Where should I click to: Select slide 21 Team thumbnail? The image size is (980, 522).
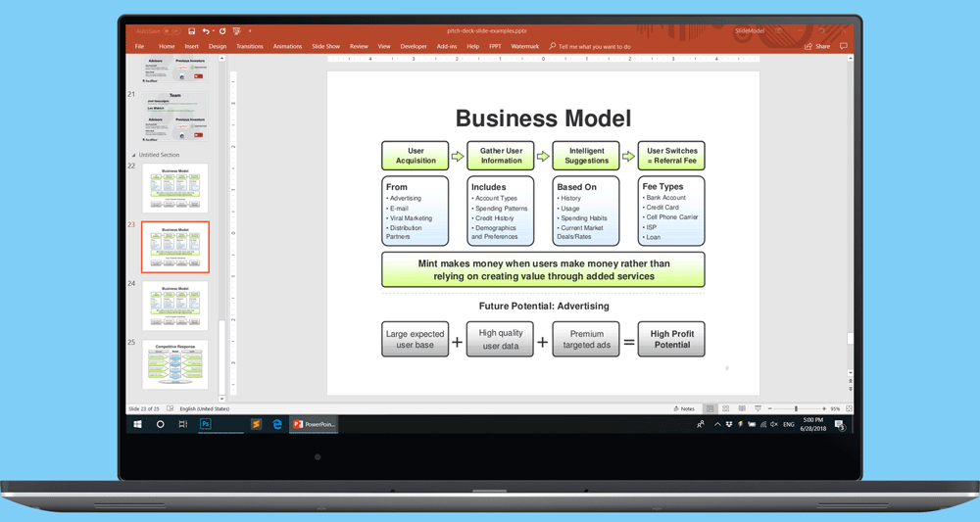pos(175,117)
